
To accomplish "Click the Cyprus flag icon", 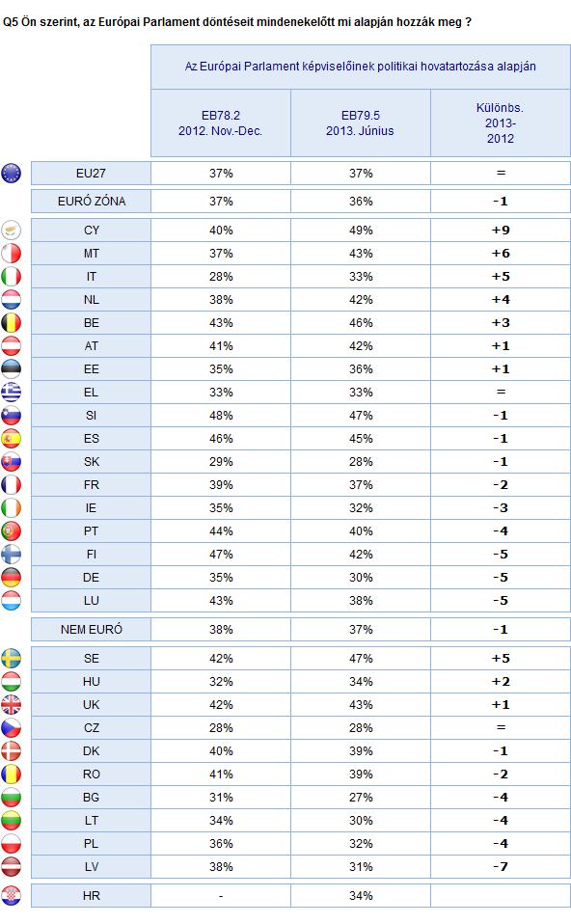I will click(x=12, y=231).
